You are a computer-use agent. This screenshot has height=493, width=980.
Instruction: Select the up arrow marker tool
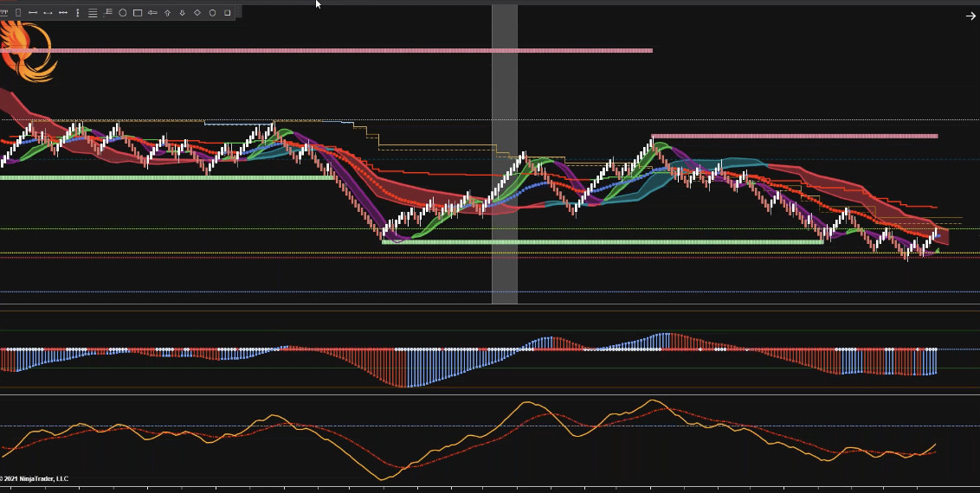(167, 13)
